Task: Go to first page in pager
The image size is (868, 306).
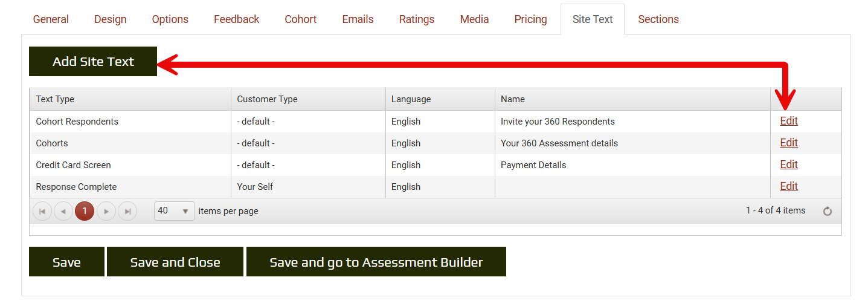Action: click(x=42, y=211)
